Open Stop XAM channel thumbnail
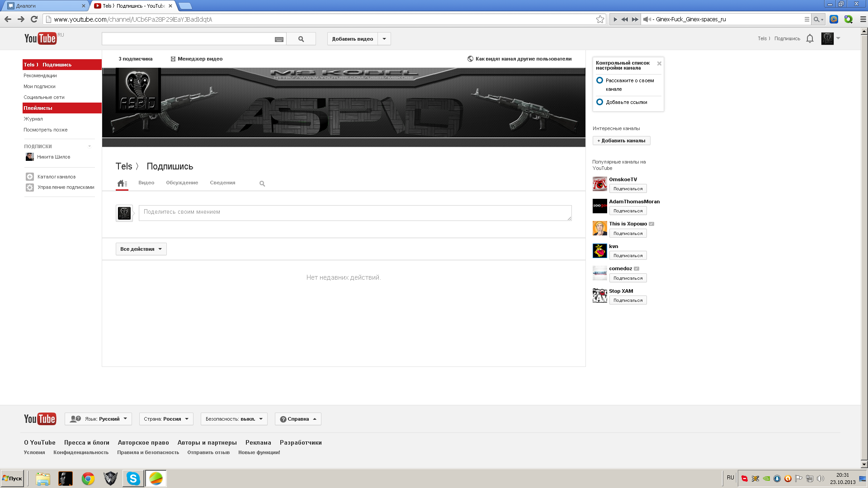Viewport: 868px width, 488px height. point(599,296)
